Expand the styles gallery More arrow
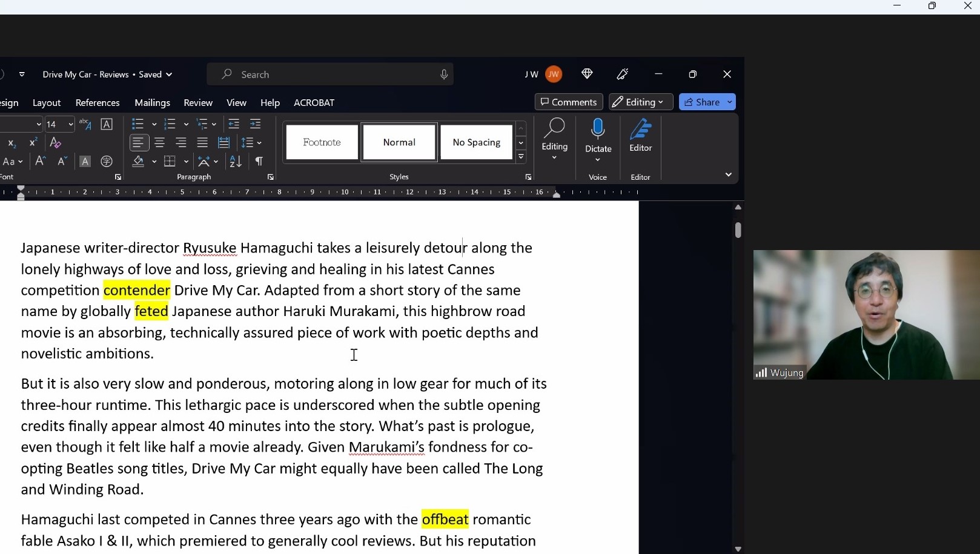Screen dimensions: 980x554 (521, 157)
